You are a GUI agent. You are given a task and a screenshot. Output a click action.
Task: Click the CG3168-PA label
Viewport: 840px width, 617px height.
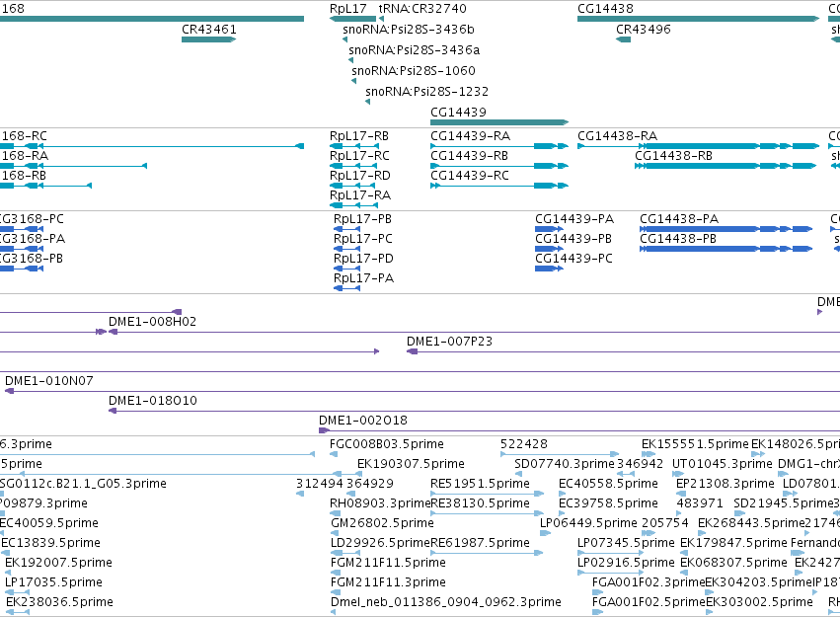point(33,239)
